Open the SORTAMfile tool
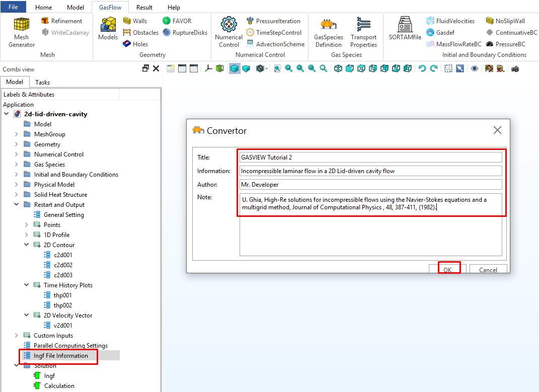This screenshot has width=539, height=392. coord(405,28)
